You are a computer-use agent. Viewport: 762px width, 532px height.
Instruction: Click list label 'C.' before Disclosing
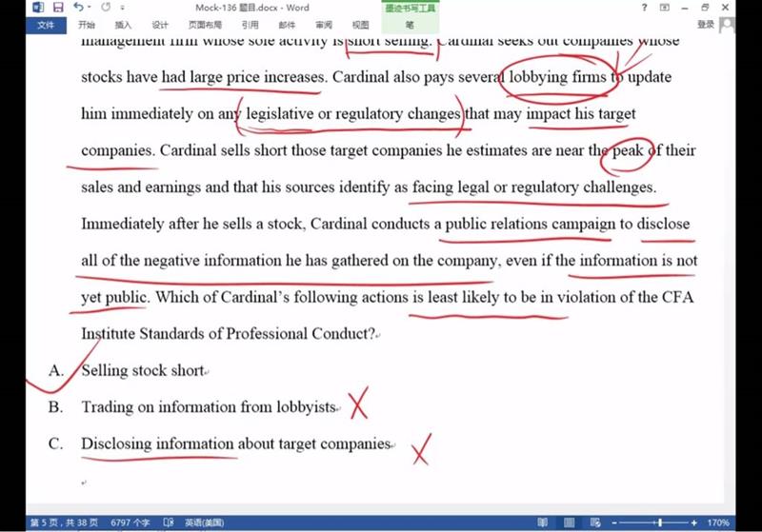[x=55, y=443]
